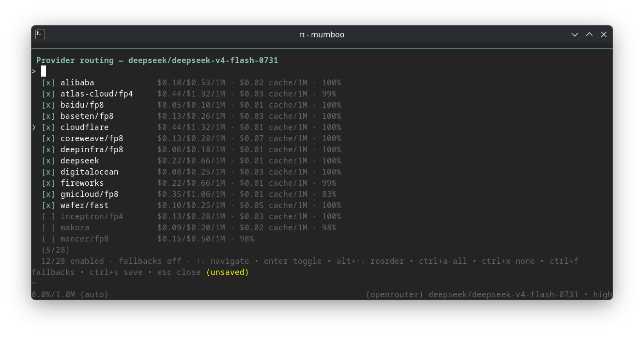Screen dimensions: 644x337
Task: Click the '12/28 enabled' status text
Action: point(73,261)
